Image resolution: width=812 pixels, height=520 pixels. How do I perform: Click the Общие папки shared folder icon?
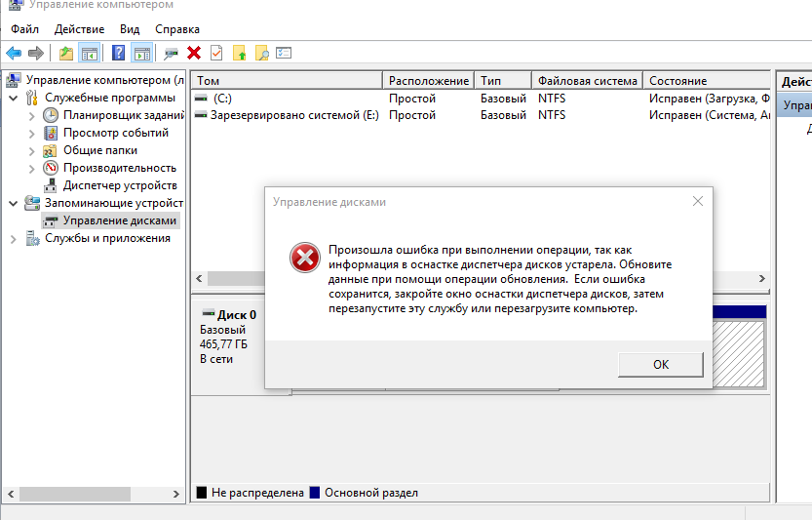[50, 151]
